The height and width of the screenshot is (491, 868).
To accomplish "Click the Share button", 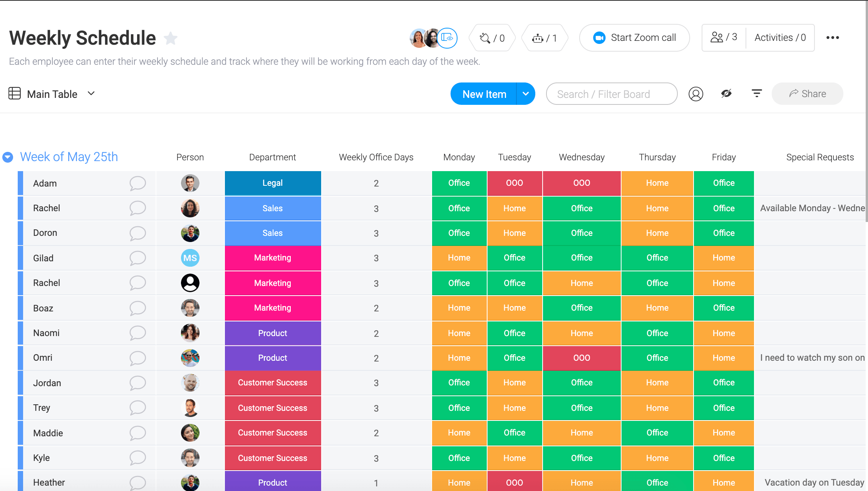I will coord(807,94).
